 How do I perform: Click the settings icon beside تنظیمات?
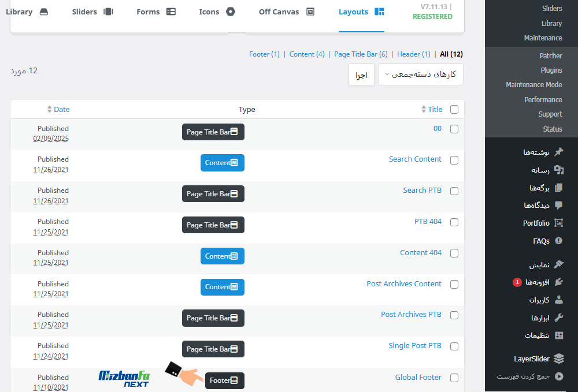559,335
